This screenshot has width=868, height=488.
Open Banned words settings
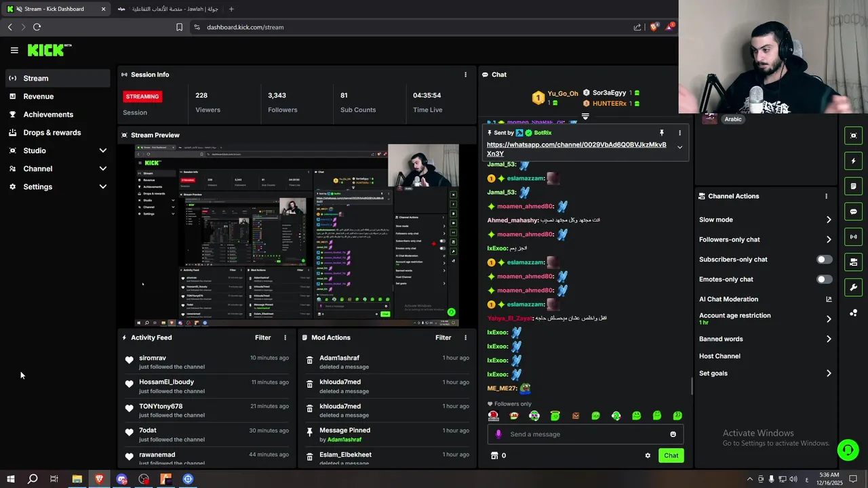[766, 339]
